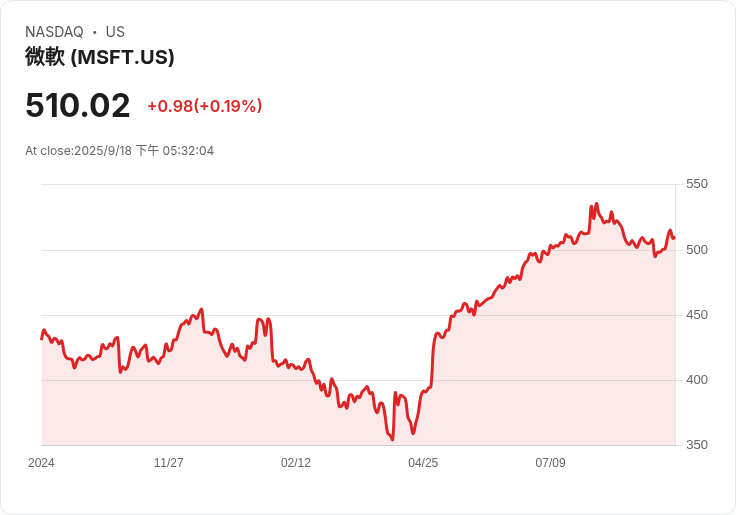Screen dimensions: 736x515
Task: Click the 550 y-axis label
Action: (696, 184)
